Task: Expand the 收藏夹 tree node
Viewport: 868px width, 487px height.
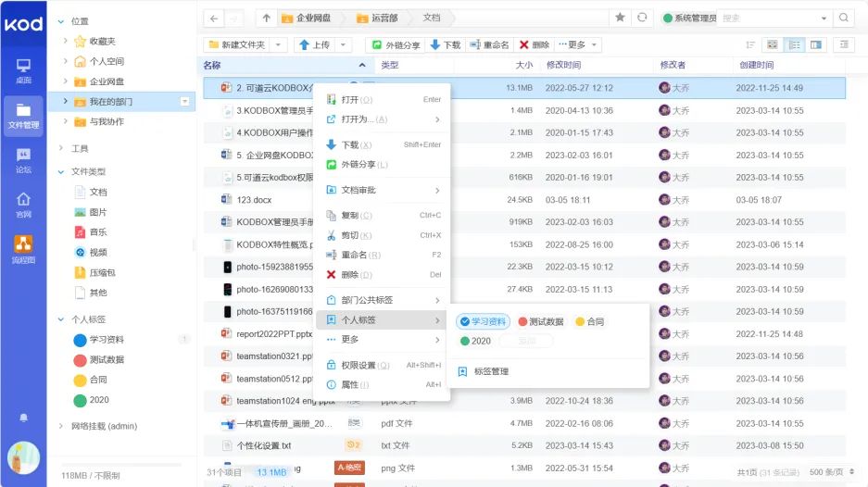Action: (x=66, y=41)
